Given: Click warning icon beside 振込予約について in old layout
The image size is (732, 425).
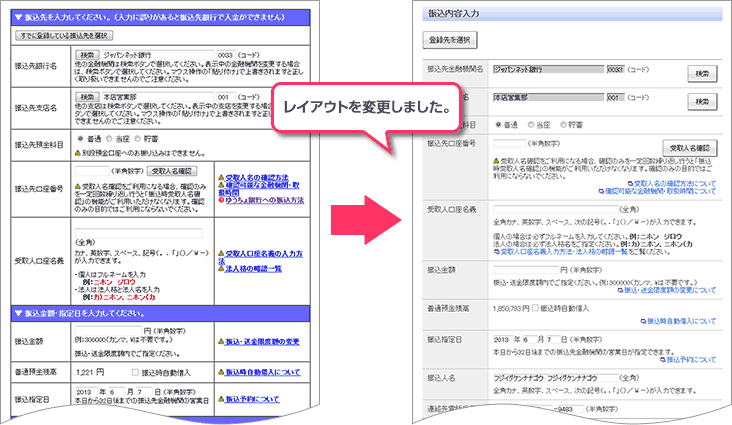Looking at the screenshot, I should coord(220,398).
